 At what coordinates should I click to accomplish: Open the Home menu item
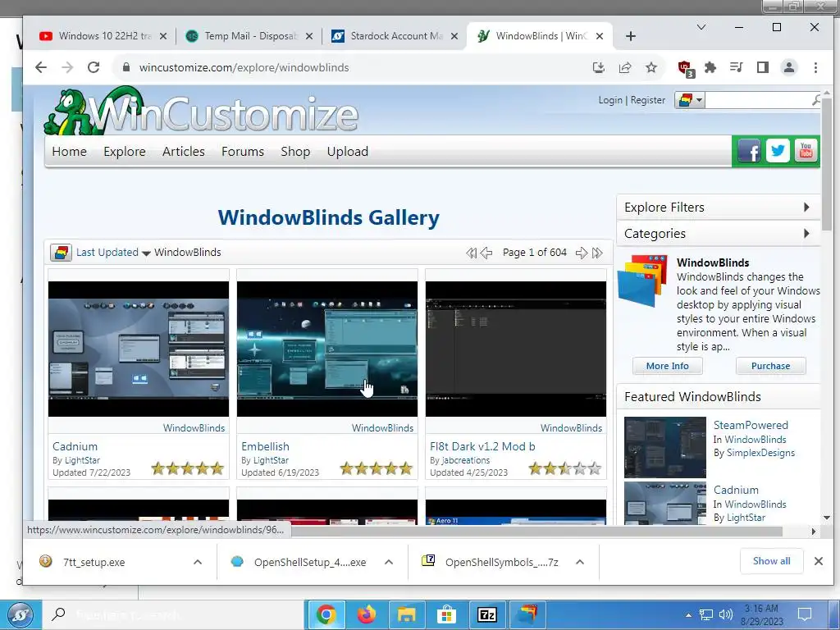coord(69,152)
